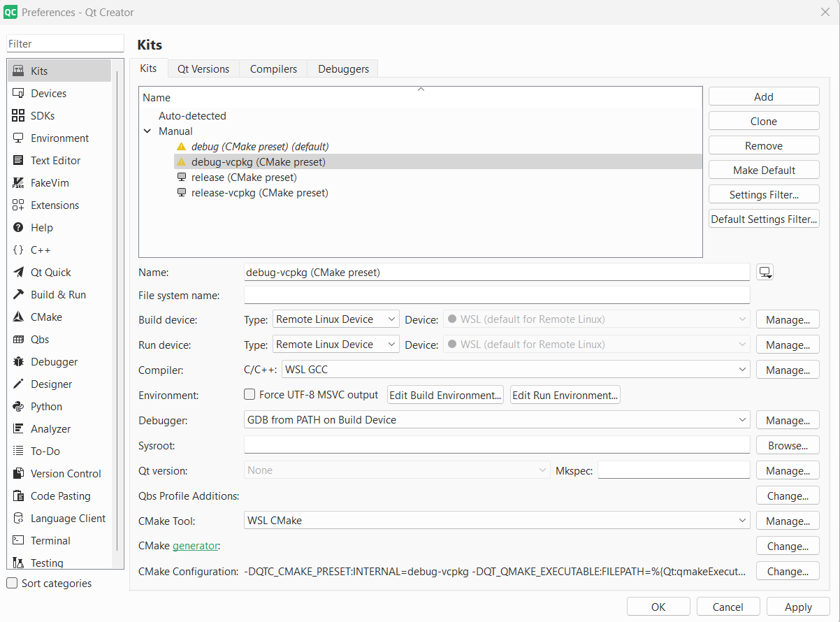Open the Environment category icon
The height and width of the screenshot is (622, 840).
coord(19,138)
